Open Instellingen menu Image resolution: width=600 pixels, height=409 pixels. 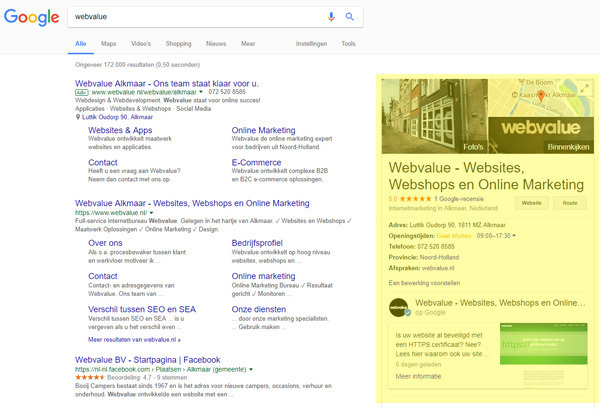click(311, 44)
